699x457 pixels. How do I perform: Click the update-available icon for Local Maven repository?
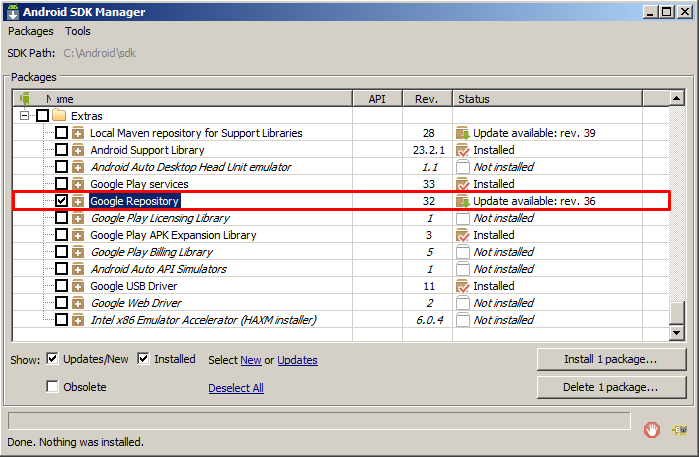point(463,133)
